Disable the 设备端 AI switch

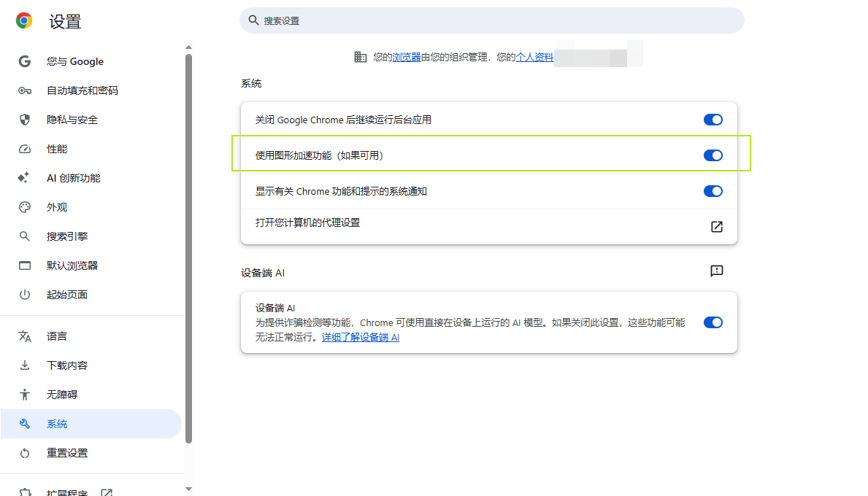(713, 322)
